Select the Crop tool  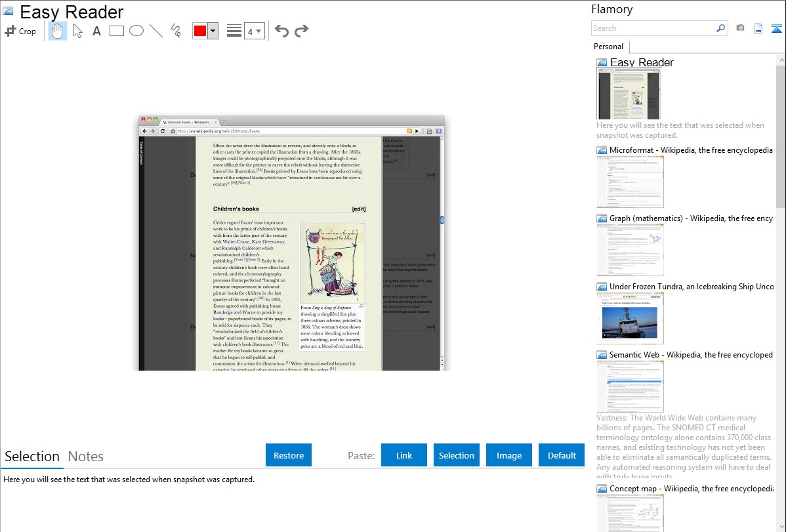tap(20, 31)
